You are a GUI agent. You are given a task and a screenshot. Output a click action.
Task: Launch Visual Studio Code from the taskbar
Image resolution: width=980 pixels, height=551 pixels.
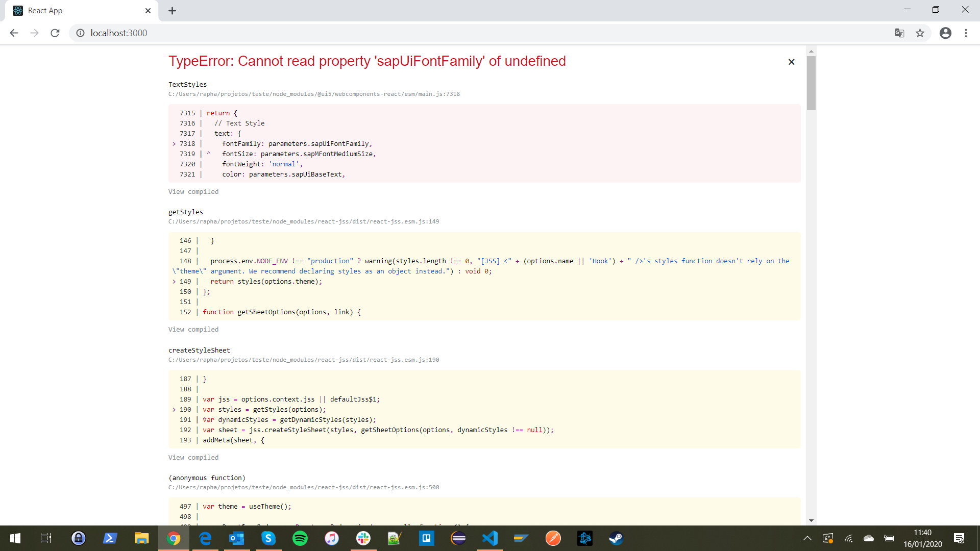pyautogui.click(x=490, y=538)
